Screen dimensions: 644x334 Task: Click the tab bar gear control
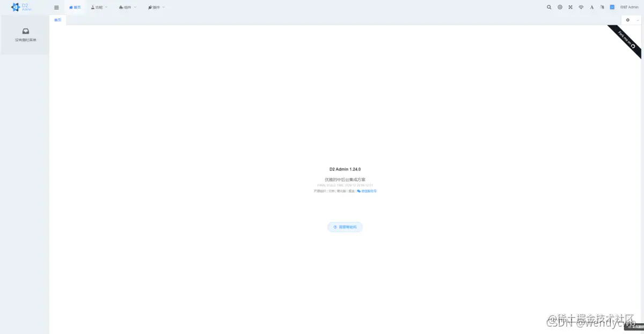click(627, 20)
